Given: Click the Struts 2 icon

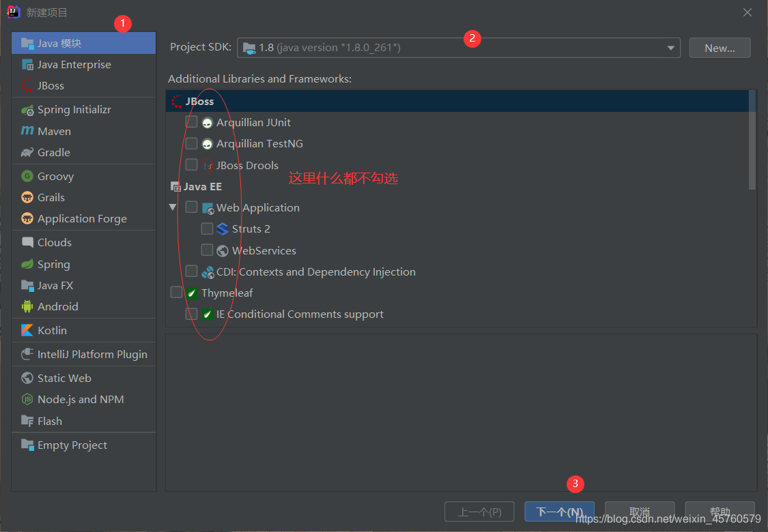Looking at the screenshot, I should click(x=223, y=229).
